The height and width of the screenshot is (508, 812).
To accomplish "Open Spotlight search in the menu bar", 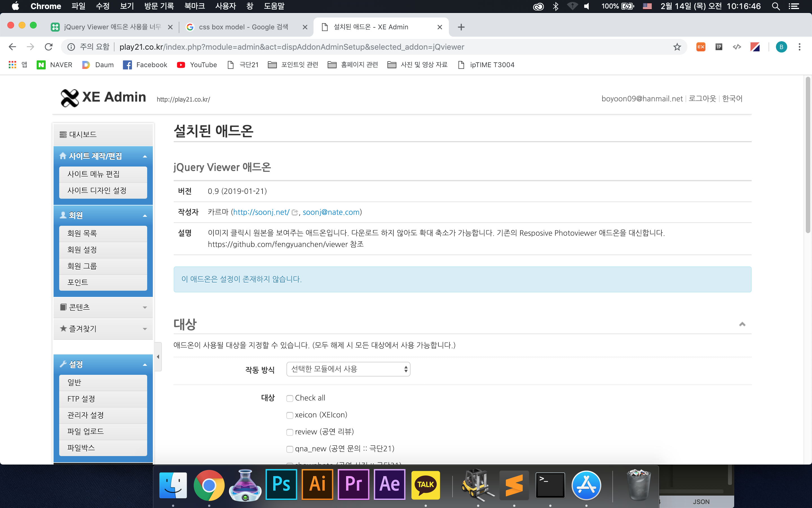I will tap(775, 6).
